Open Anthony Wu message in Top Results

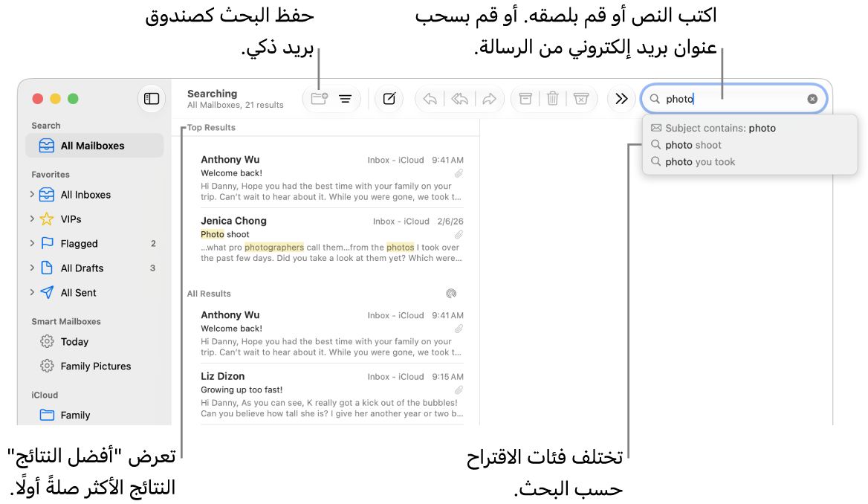332,178
